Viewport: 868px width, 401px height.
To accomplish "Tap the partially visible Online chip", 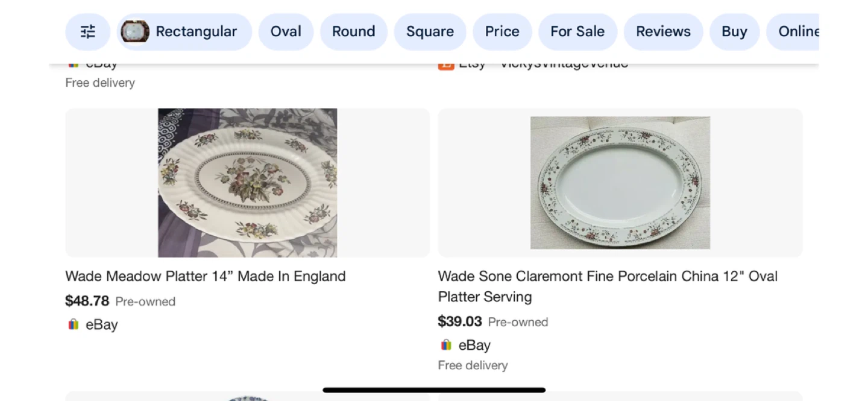I will point(796,32).
